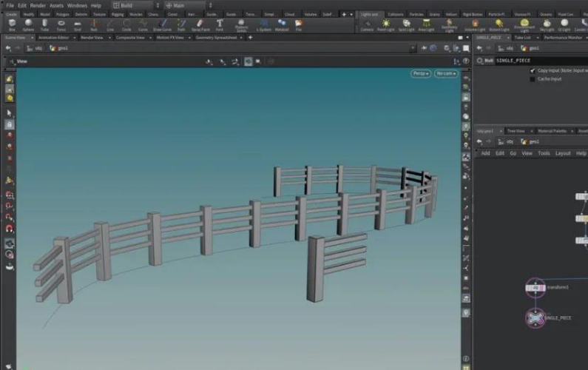Open the network editor Layout menu
Screen dimensions: 588x370
coord(563,153)
